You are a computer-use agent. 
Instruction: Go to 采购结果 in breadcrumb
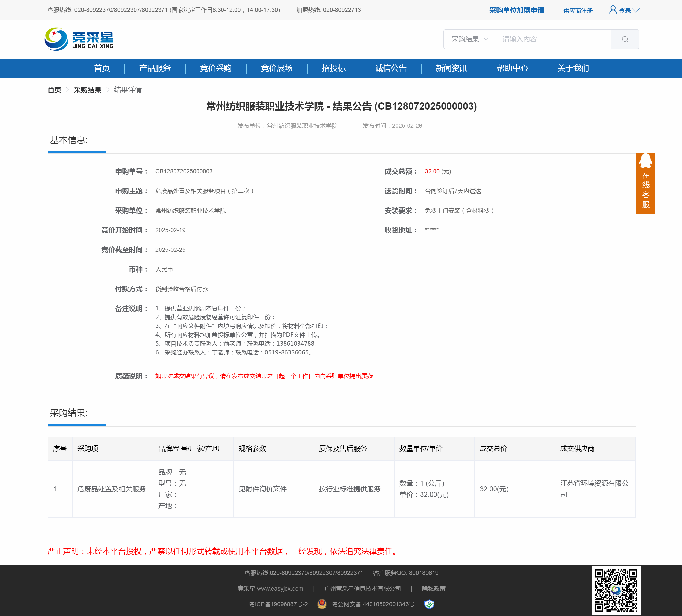(x=88, y=90)
